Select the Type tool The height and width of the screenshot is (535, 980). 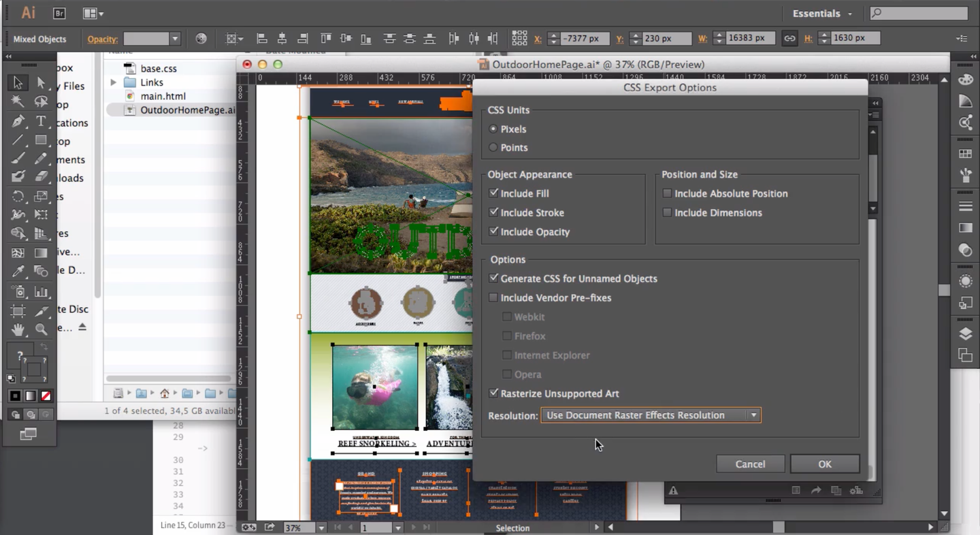(41, 121)
